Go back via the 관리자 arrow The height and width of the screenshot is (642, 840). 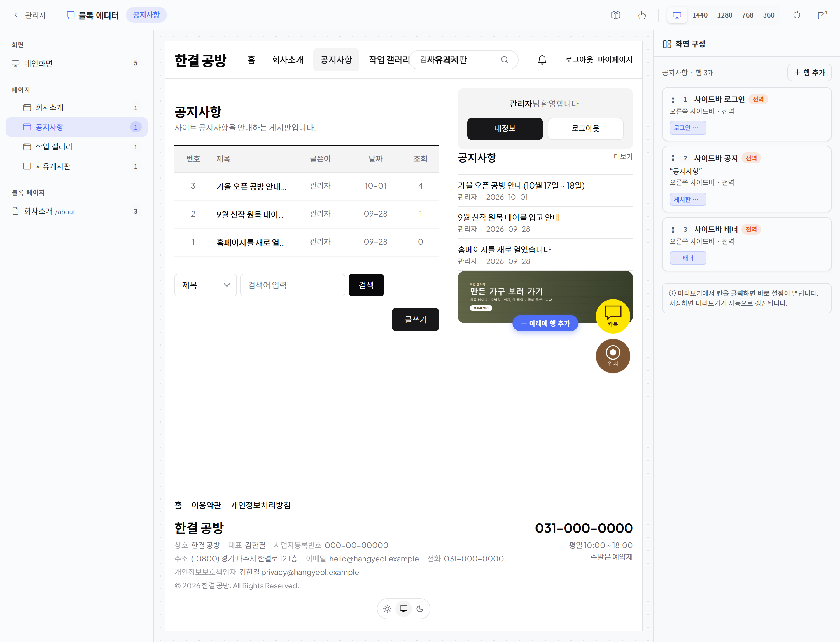[x=30, y=15]
